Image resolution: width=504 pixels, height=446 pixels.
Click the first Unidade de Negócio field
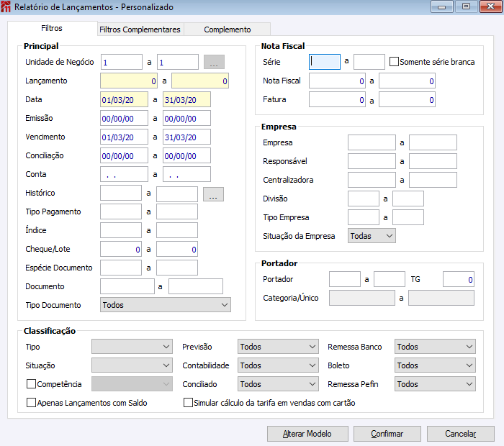pyautogui.click(x=122, y=62)
